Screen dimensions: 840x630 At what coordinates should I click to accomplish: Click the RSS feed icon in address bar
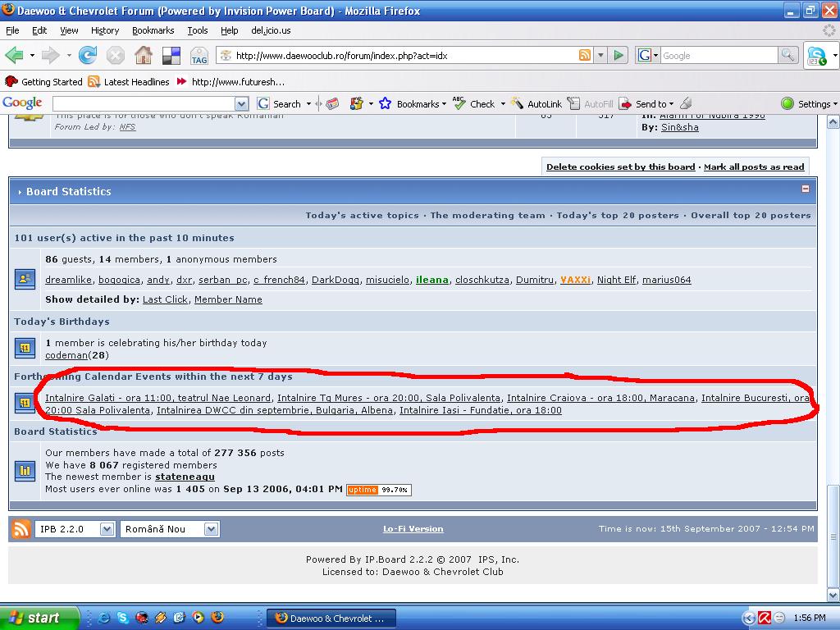[x=585, y=55]
